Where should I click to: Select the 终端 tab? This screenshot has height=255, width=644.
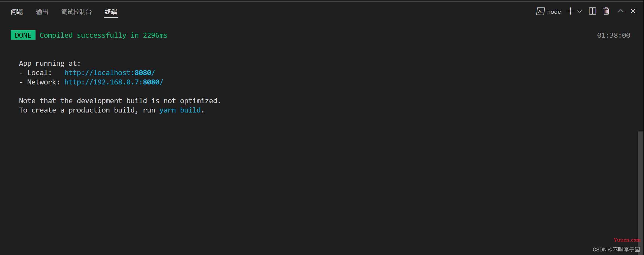[111, 12]
